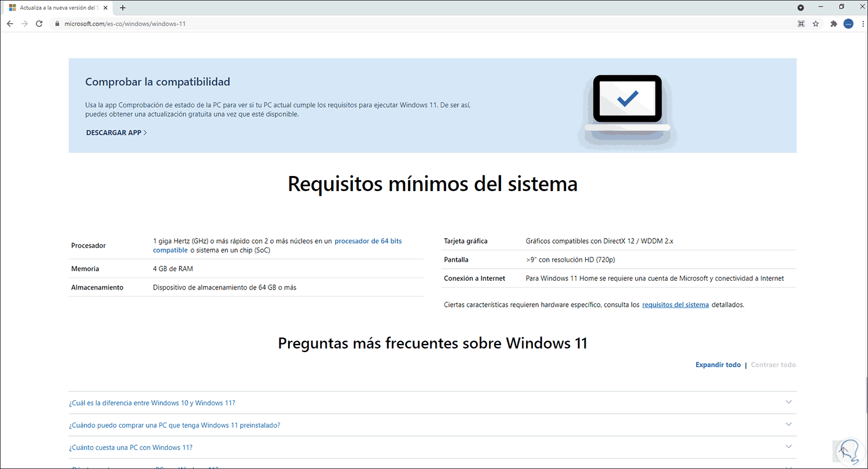Click the 4 GB de RAM value
868x469 pixels.
click(x=173, y=269)
